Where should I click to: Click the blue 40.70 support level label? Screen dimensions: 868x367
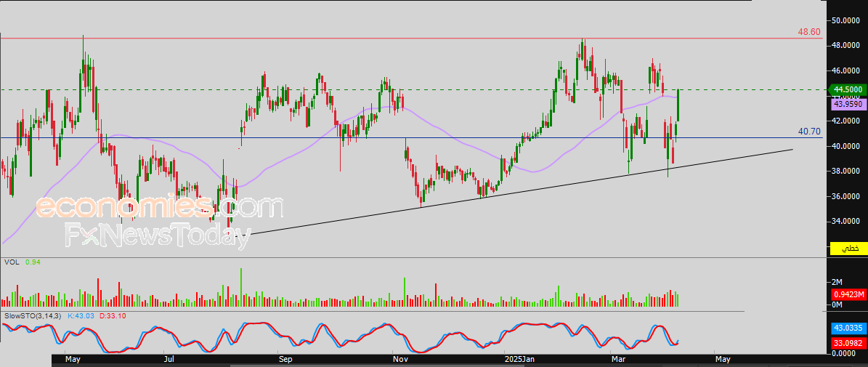pyautogui.click(x=808, y=132)
